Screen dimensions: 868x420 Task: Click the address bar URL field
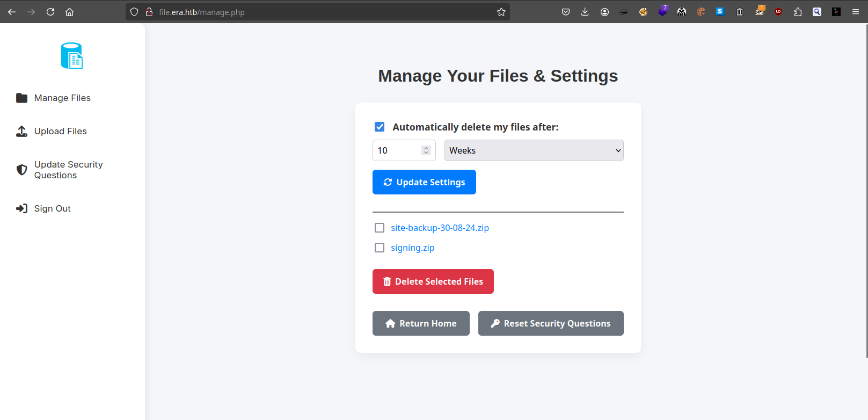pos(322,12)
